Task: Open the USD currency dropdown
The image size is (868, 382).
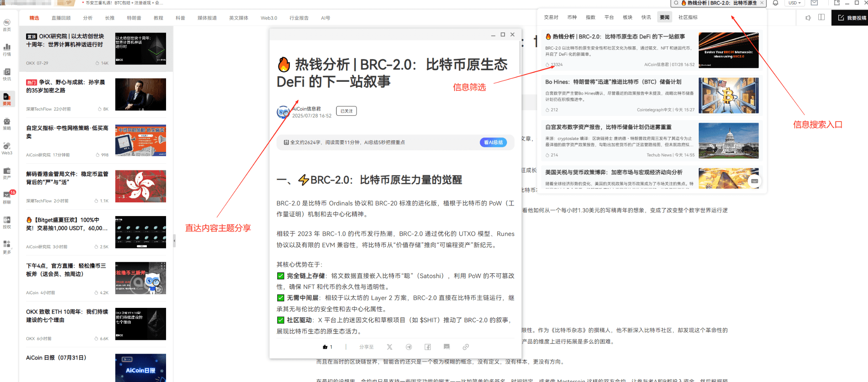Action: 794,3
